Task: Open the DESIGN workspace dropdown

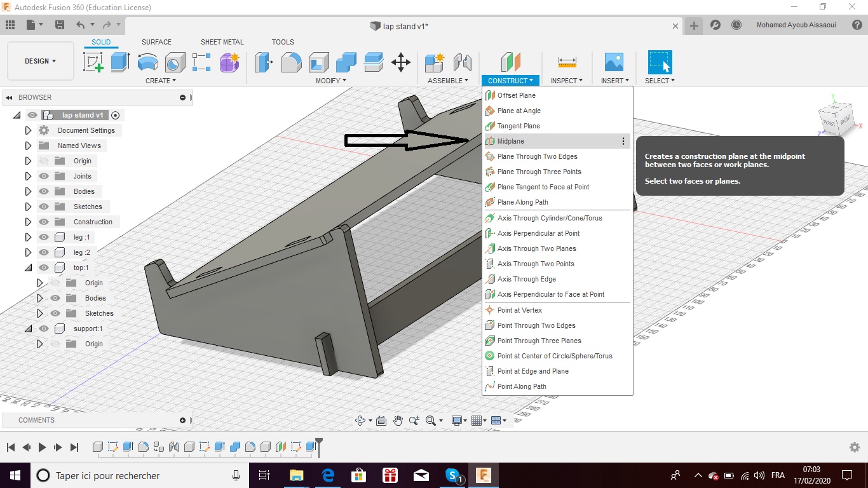Action: point(41,61)
